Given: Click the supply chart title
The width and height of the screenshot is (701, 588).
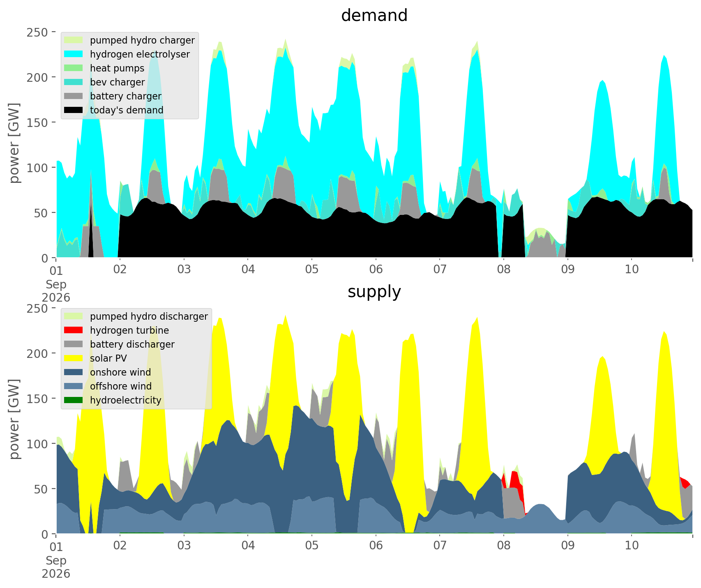Looking at the screenshot, I should pyautogui.click(x=374, y=292).
